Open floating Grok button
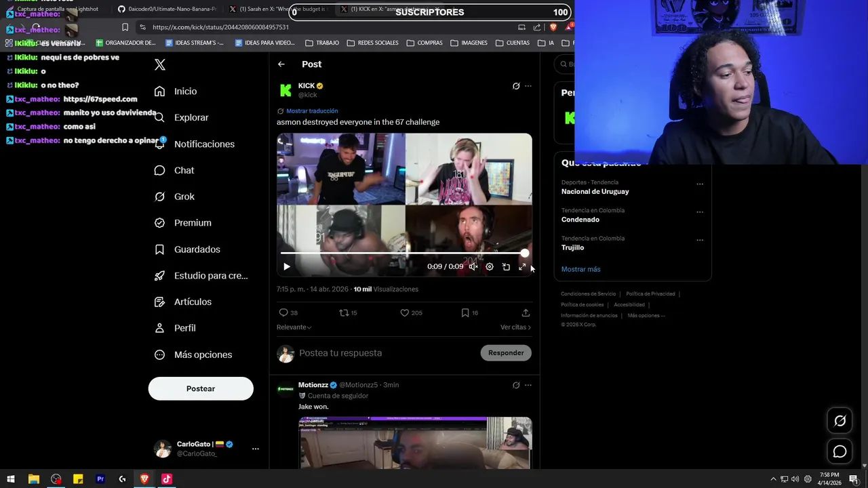 point(840,421)
